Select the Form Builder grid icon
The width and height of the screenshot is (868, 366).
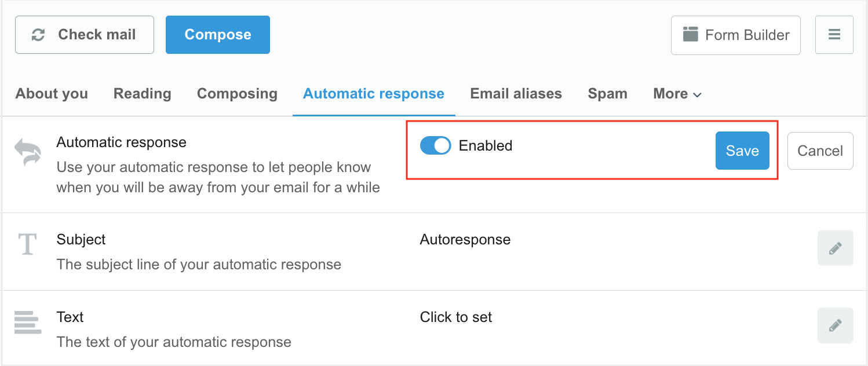click(691, 34)
